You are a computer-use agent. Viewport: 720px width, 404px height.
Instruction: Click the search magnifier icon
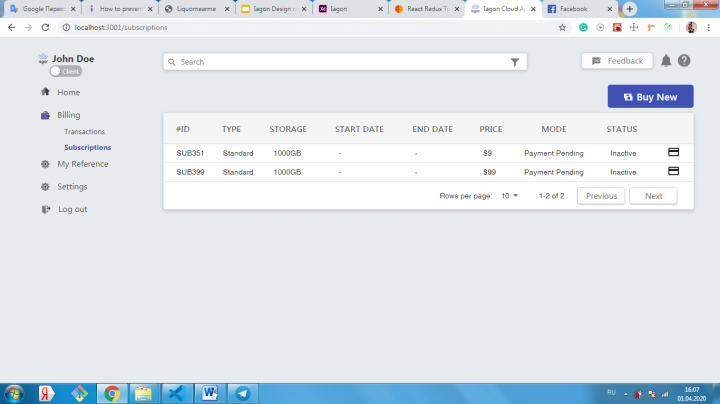click(x=172, y=62)
